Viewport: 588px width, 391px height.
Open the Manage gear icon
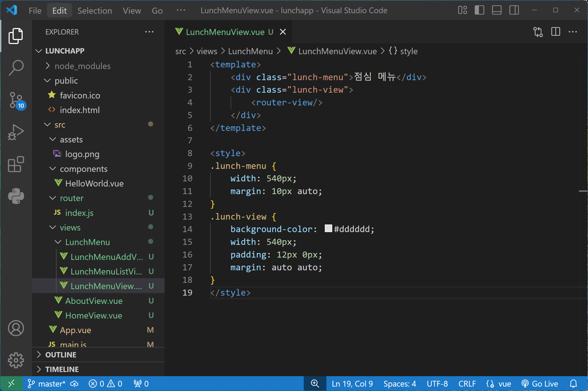[x=16, y=360]
